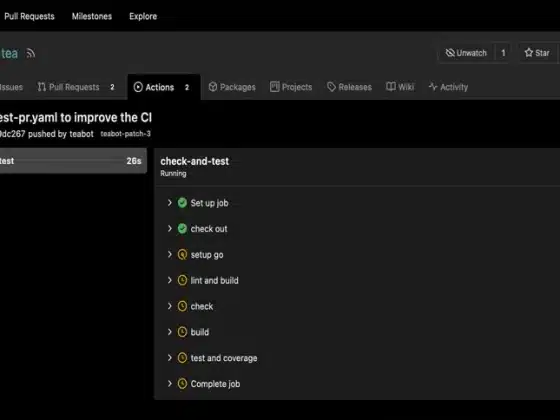Click the Actions count badge 2
This screenshot has width=560, height=420.
coord(187,87)
